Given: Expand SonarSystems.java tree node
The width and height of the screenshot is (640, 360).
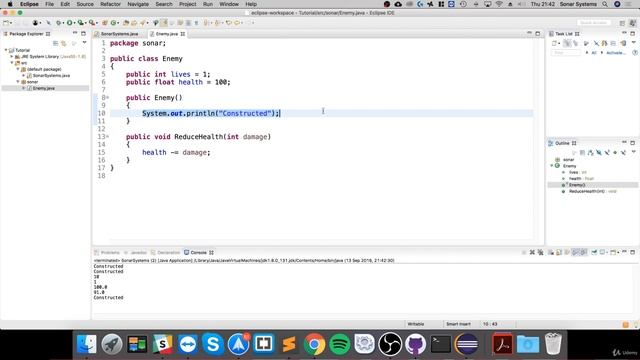Looking at the screenshot, I should [24, 76].
